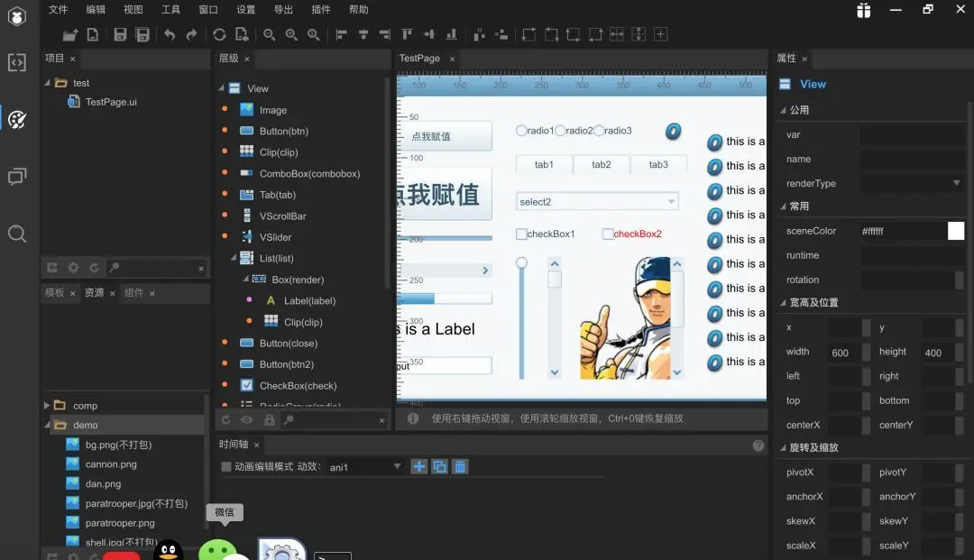The width and height of the screenshot is (974, 560).
Task: Enable the animation edit mode checkbox
Action: tap(226, 467)
